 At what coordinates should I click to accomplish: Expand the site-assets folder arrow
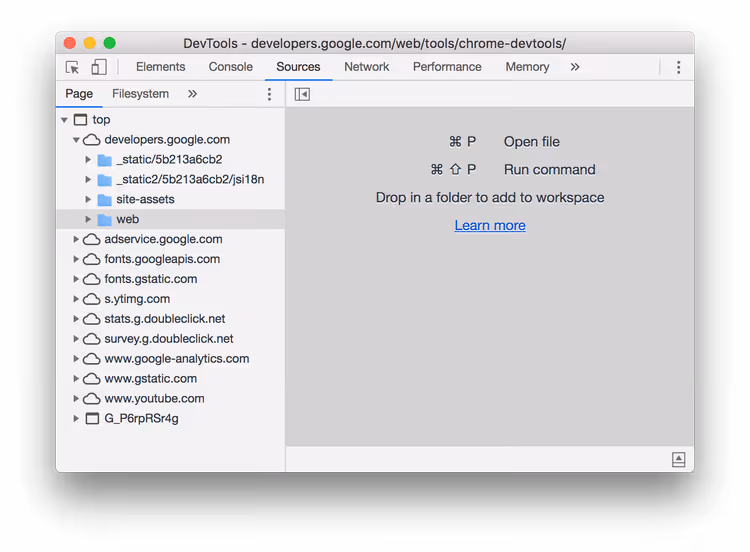coord(88,199)
